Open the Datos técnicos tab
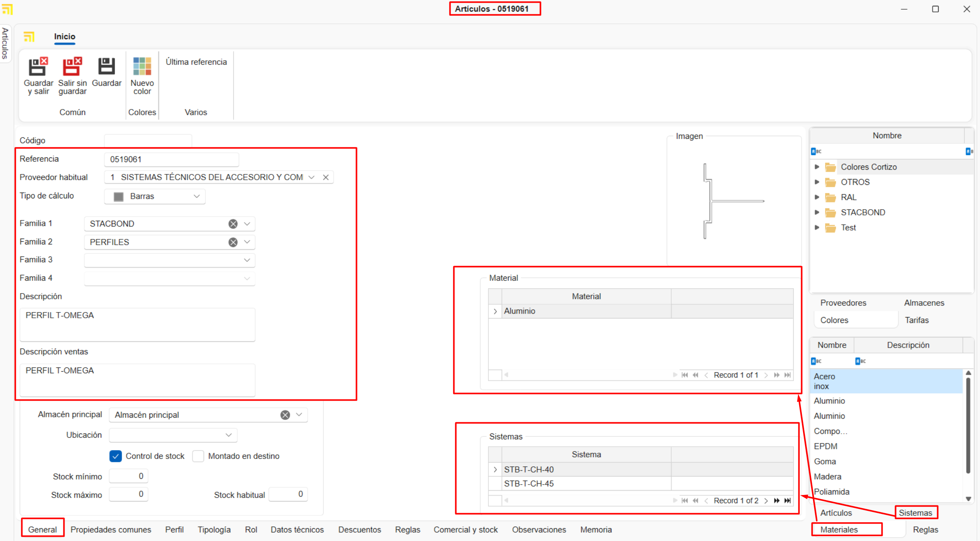Viewport: 980px width, 541px height. (x=297, y=530)
